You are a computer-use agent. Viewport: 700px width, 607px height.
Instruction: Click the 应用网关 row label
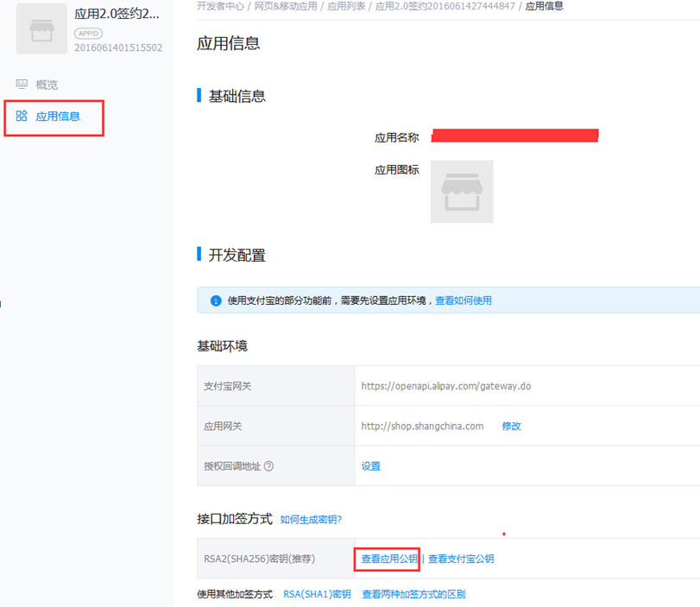[x=223, y=426]
